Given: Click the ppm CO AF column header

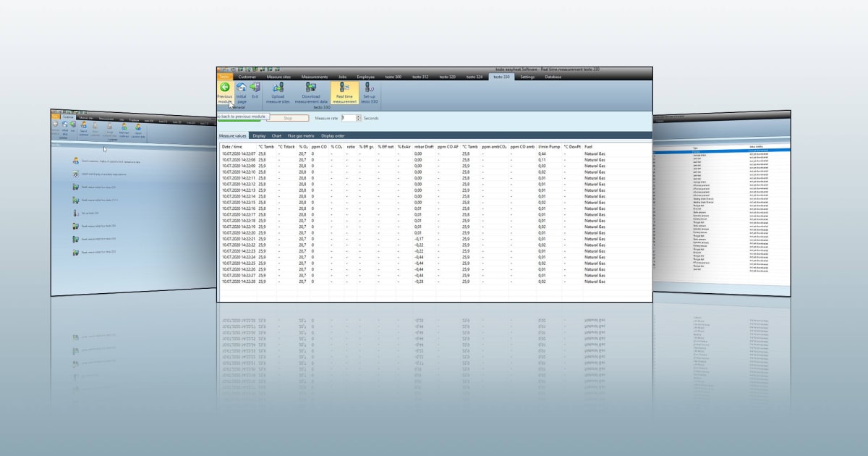Looking at the screenshot, I should tap(448, 147).
